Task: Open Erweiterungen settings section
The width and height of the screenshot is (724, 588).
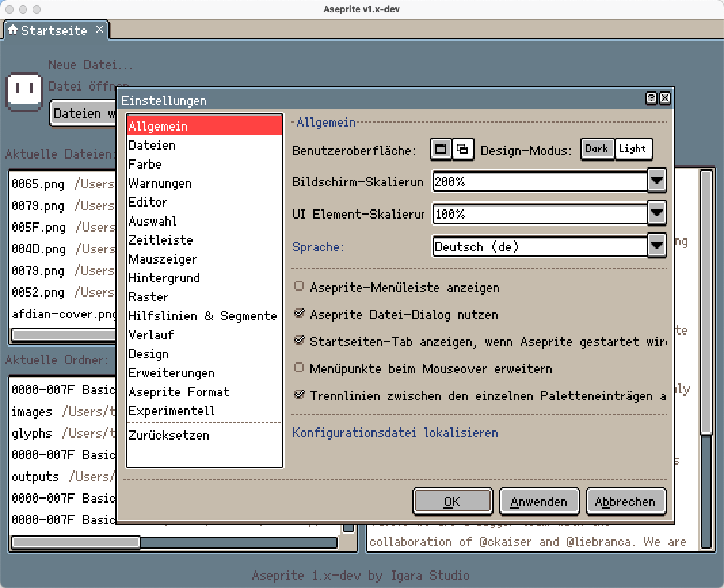Action: point(205,372)
